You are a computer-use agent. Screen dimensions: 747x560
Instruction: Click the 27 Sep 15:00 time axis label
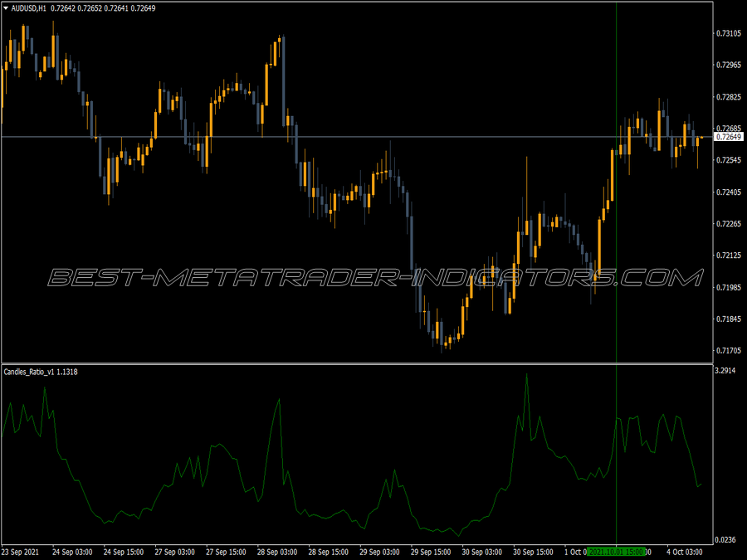[x=226, y=552]
